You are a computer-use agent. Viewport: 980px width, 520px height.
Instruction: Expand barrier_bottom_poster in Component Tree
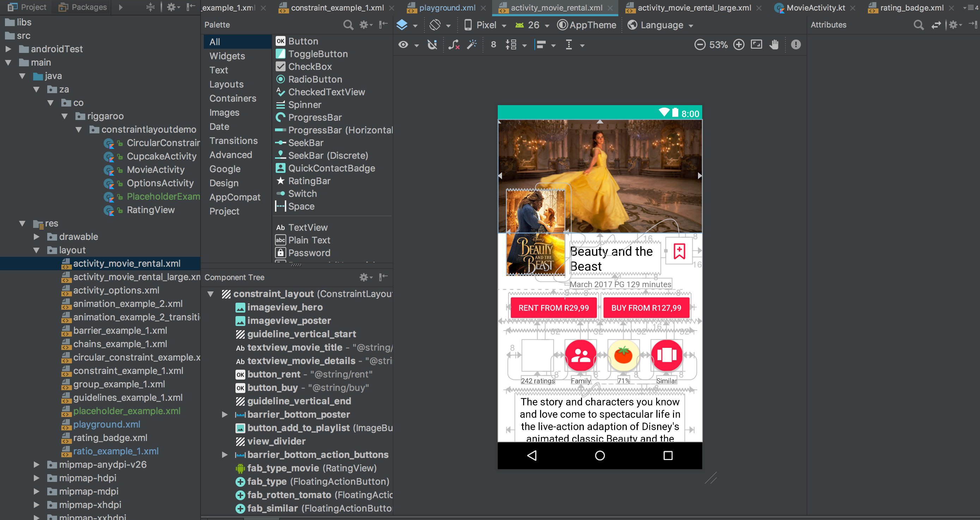(225, 415)
